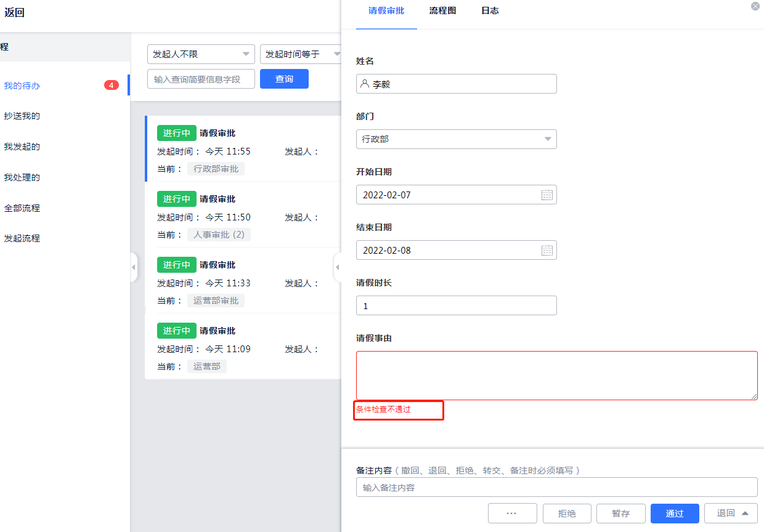
Task: Expand the 退回 button arrow menu
Action: pos(745,513)
